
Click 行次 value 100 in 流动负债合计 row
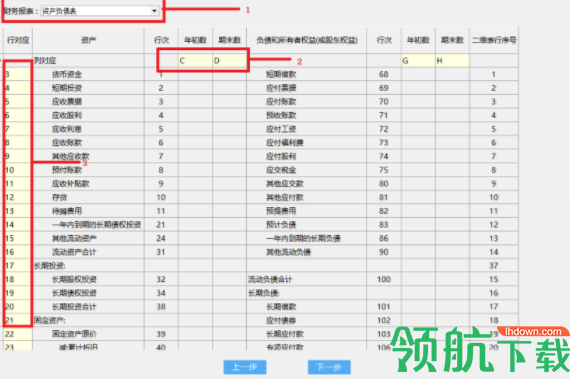pos(384,279)
